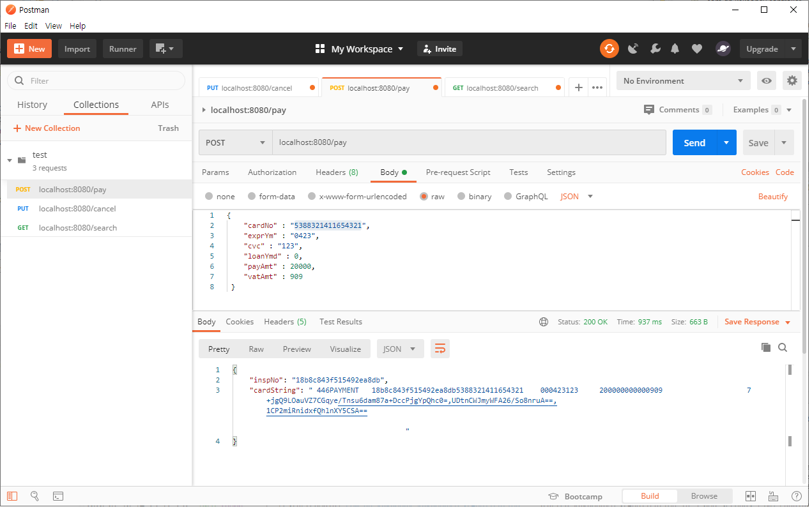Switch to two-pane layout icon
Screen dimensions: 812x507
click(x=751, y=496)
